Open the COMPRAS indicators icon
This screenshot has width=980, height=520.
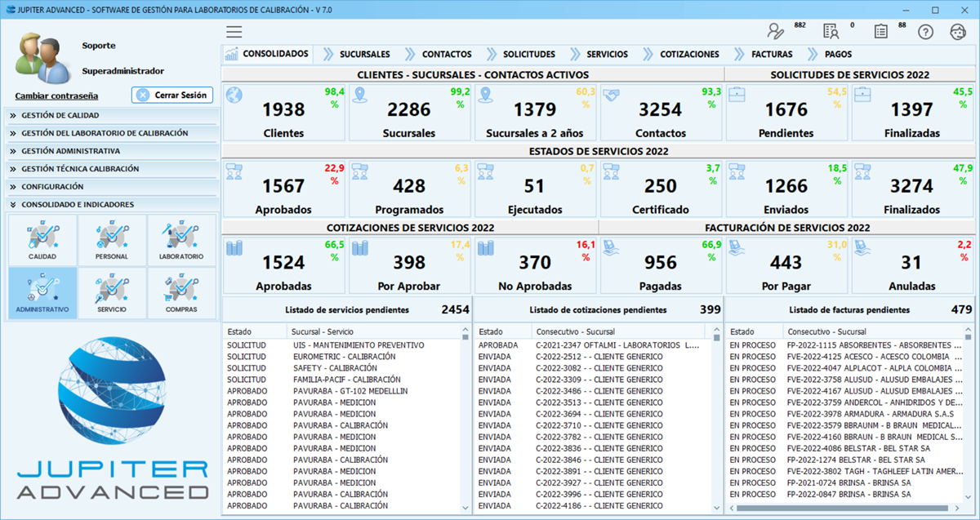(181, 292)
